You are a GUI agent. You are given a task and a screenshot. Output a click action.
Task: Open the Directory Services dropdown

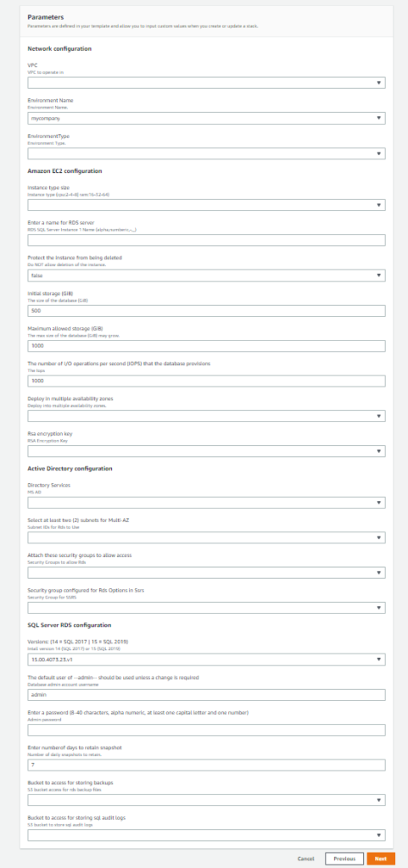206,503
